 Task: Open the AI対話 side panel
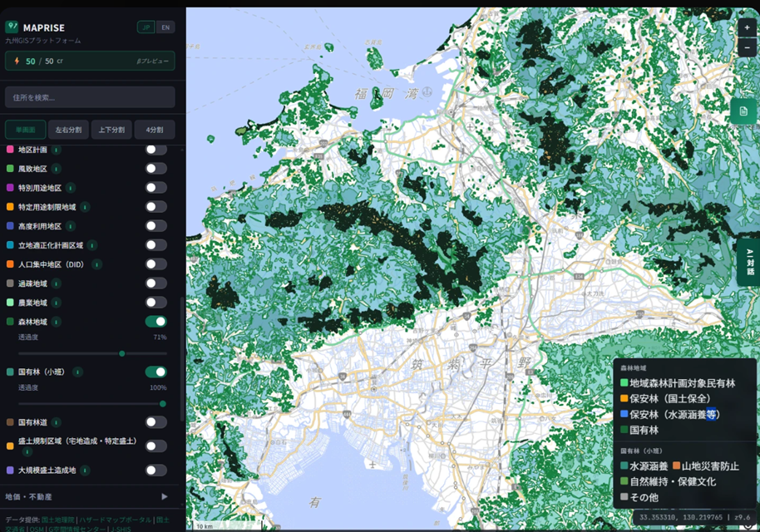coord(749,262)
